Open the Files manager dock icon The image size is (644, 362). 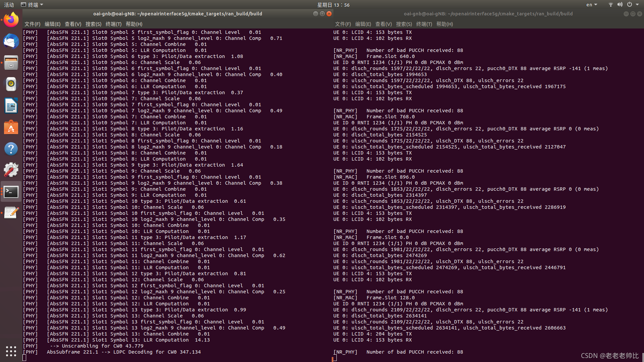click(11, 63)
